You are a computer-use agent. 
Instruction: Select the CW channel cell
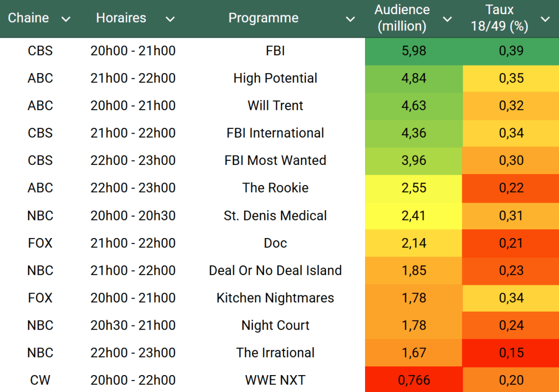(40, 380)
